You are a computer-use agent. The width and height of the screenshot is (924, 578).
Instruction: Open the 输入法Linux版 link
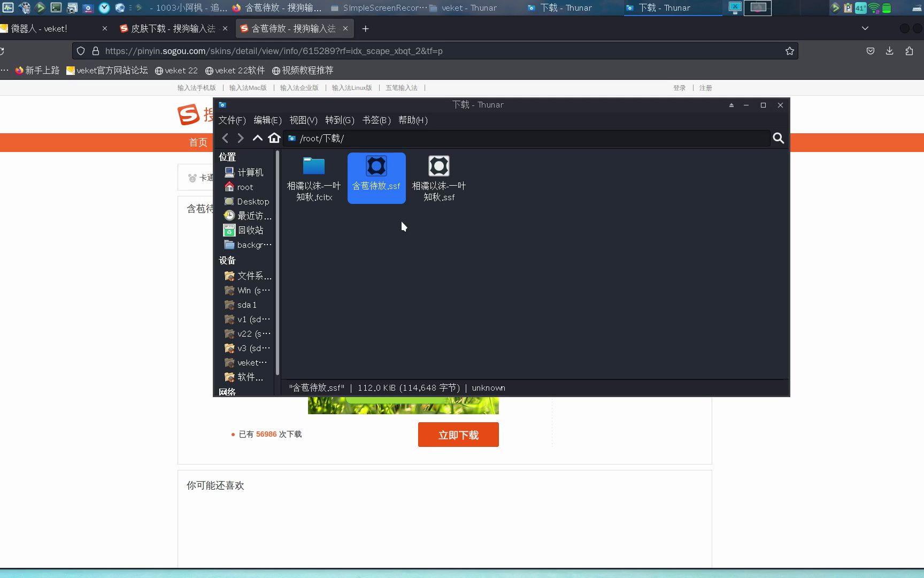(x=351, y=88)
